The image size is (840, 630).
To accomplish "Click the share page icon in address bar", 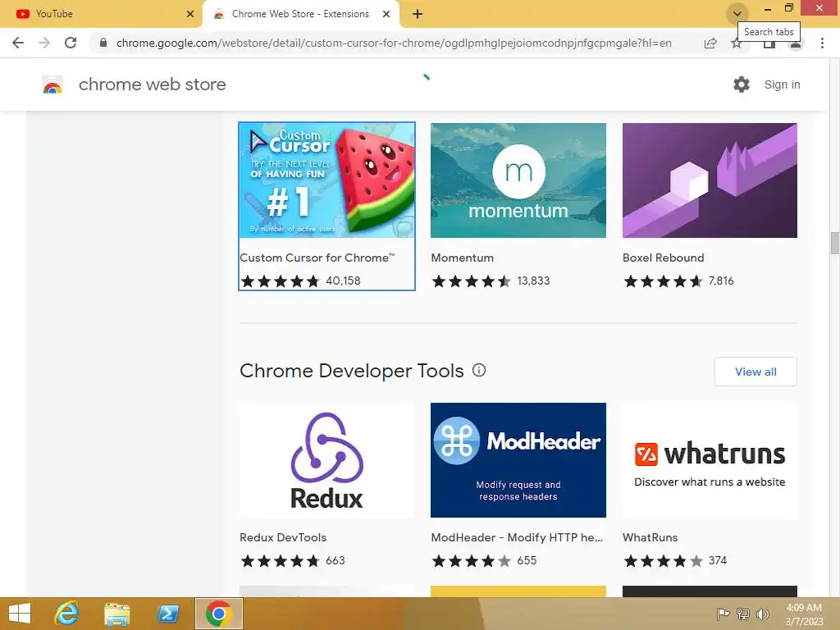I will tap(710, 43).
